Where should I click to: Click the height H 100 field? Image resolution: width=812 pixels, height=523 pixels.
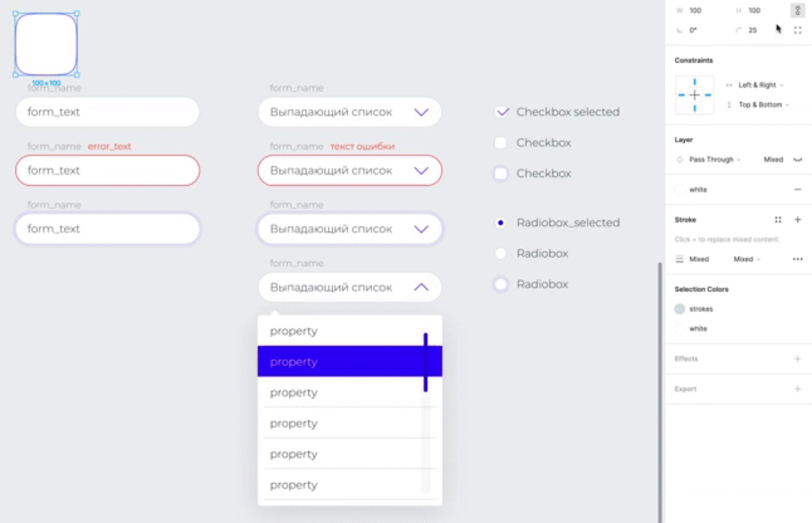coord(755,10)
